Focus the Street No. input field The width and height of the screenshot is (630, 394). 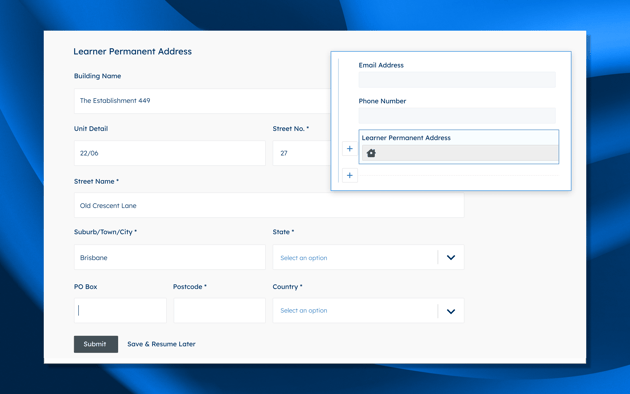tap(301, 153)
